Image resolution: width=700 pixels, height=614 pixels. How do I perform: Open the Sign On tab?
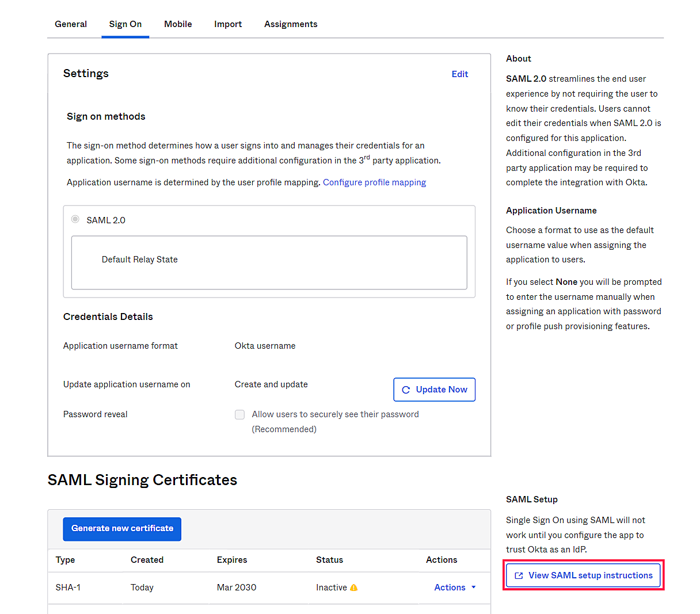point(125,24)
